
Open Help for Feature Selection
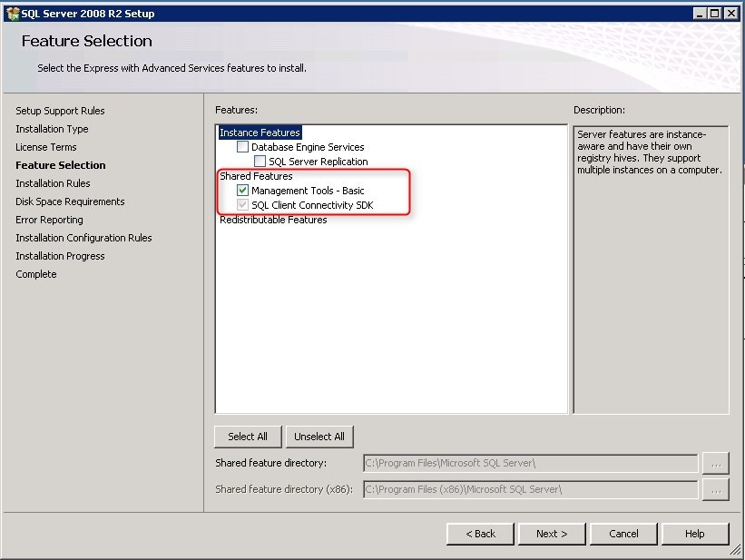[695, 534]
